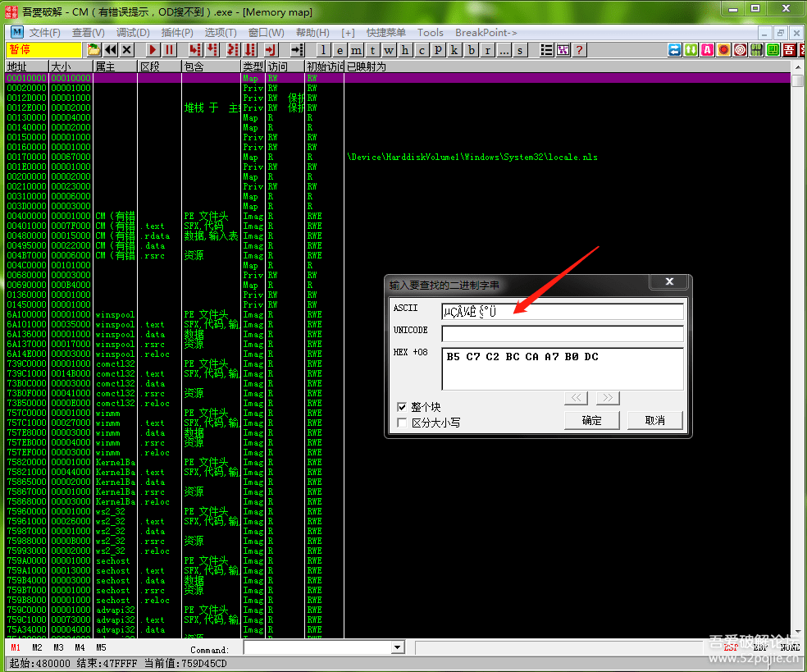Focus the UNICODE input field
Image resolution: width=807 pixels, height=672 pixels.
[563, 333]
